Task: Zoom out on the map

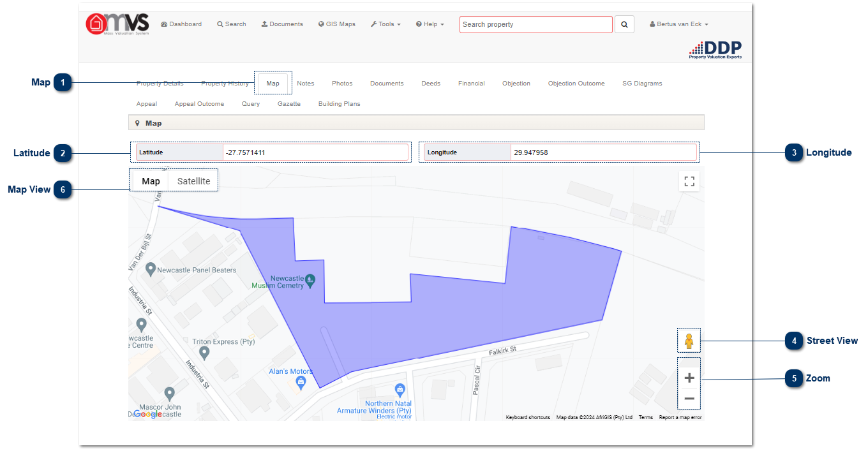Action: point(689,399)
